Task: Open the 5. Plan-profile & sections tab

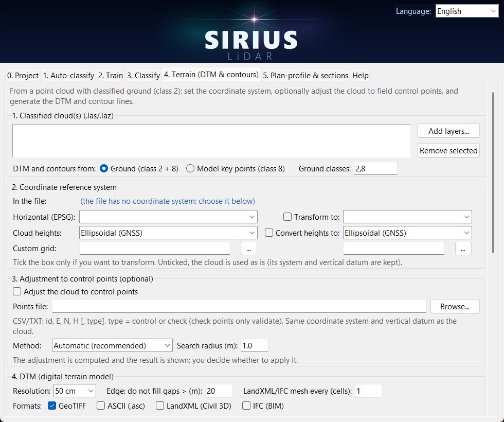Action: coord(305,76)
